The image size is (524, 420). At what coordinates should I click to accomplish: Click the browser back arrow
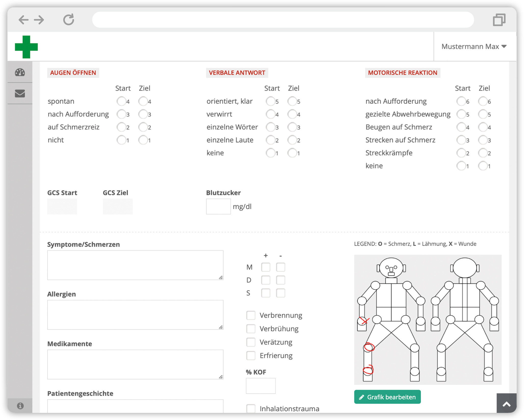tap(23, 20)
